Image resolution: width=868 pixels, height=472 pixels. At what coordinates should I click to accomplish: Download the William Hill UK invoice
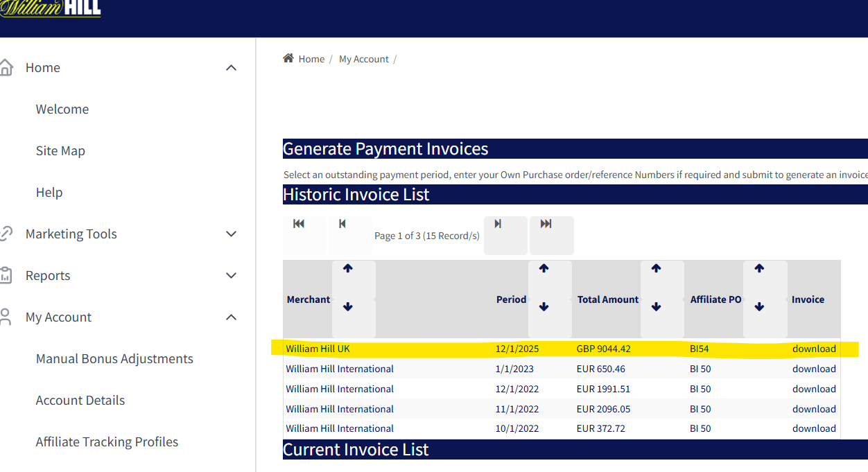[x=814, y=349]
